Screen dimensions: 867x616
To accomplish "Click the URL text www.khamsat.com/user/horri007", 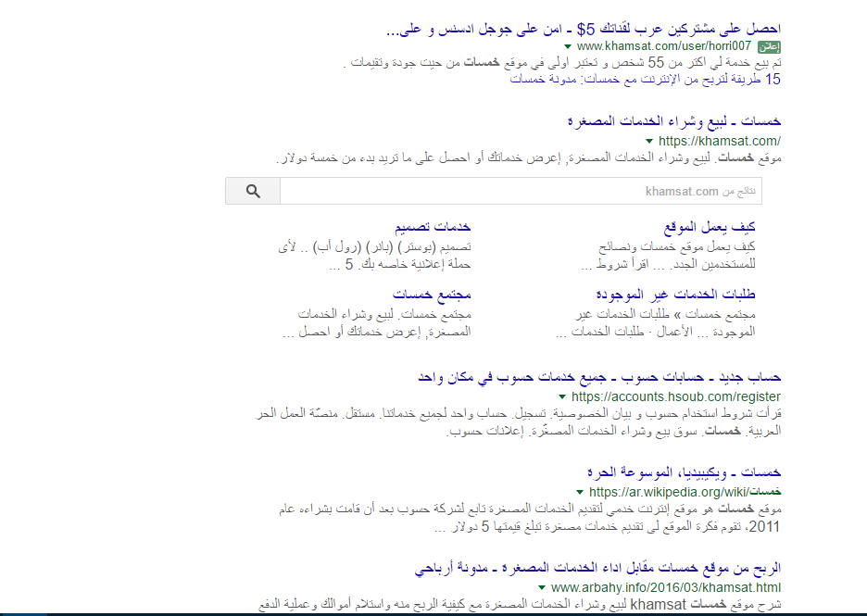I will 663,46.
